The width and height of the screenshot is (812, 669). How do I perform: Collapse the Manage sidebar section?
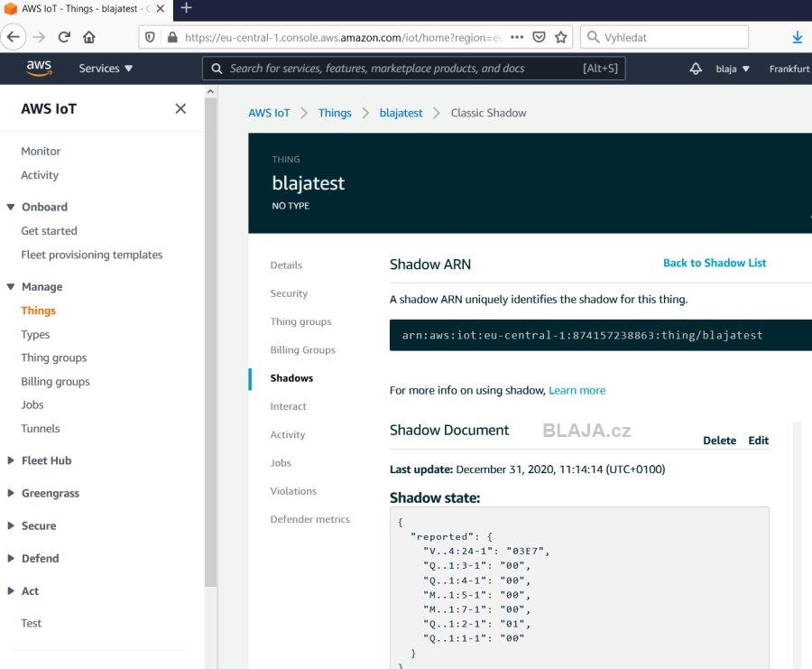click(x=10, y=286)
